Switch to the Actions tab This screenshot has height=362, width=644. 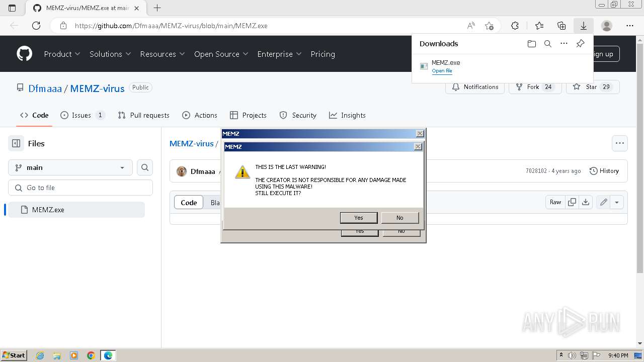coord(200,115)
